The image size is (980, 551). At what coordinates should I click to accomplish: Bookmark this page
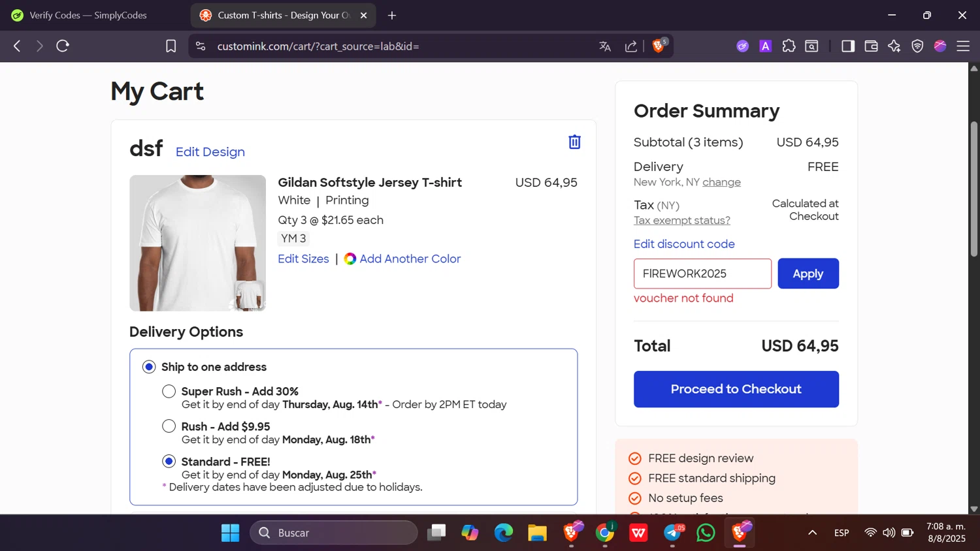click(171, 46)
